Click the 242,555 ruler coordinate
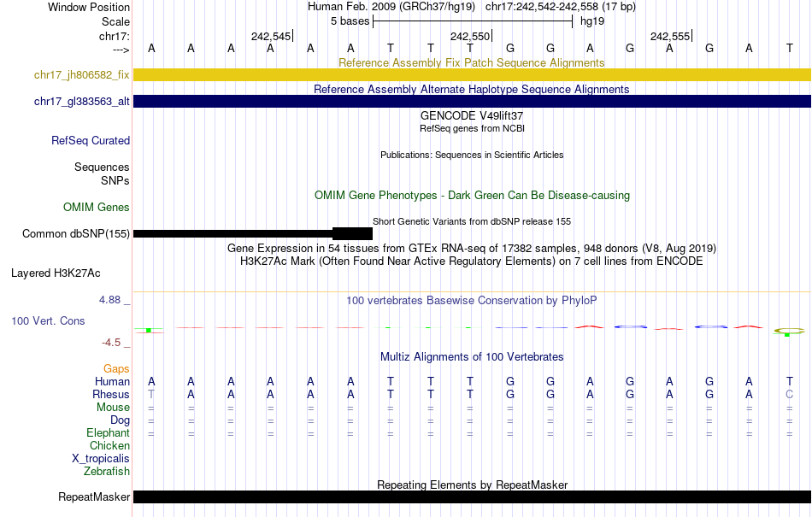The image size is (812, 517). point(670,36)
